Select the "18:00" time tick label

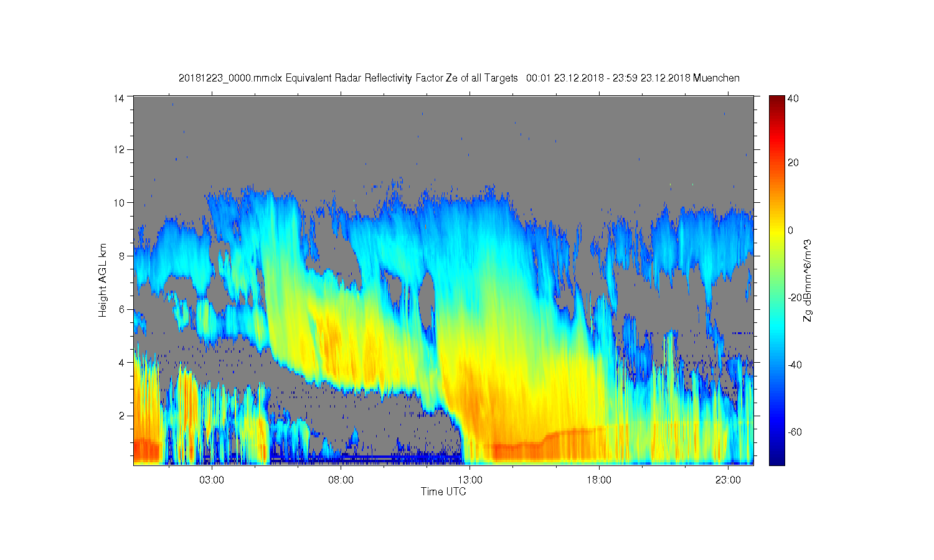click(599, 480)
